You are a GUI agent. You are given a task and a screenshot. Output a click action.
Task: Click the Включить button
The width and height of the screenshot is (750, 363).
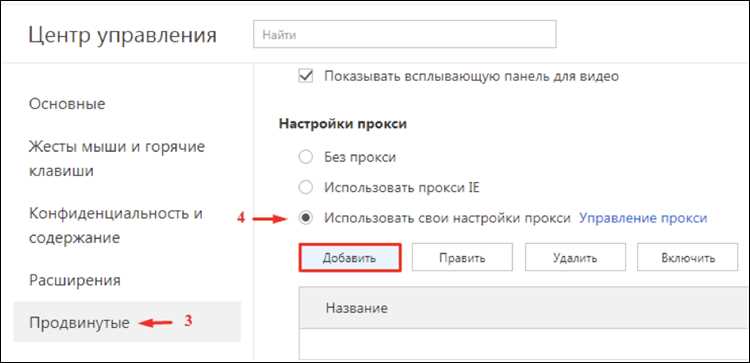(688, 258)
